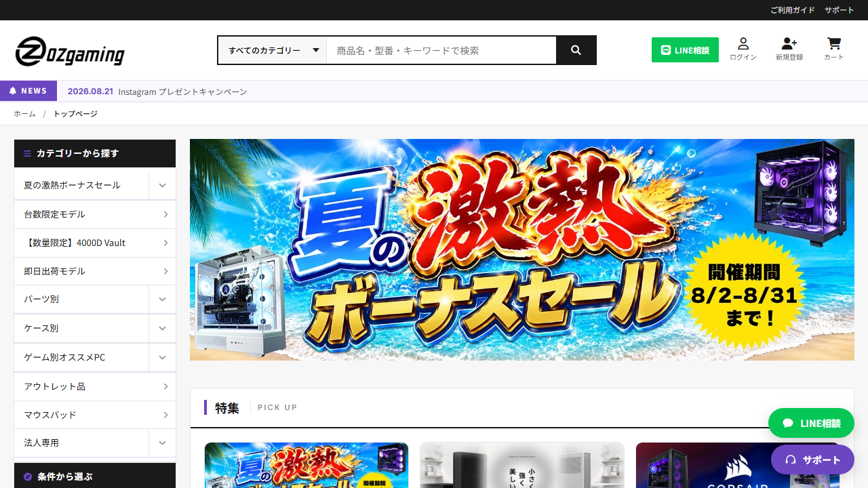
Task: Open the new registration icon
Action: click(789, 49)
